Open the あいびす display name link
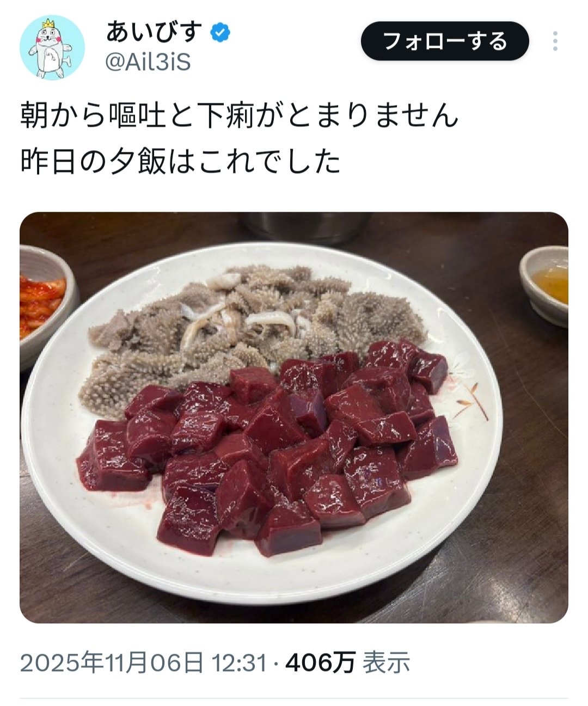This screenshot has height=706, width=588. tap(154, 33)
